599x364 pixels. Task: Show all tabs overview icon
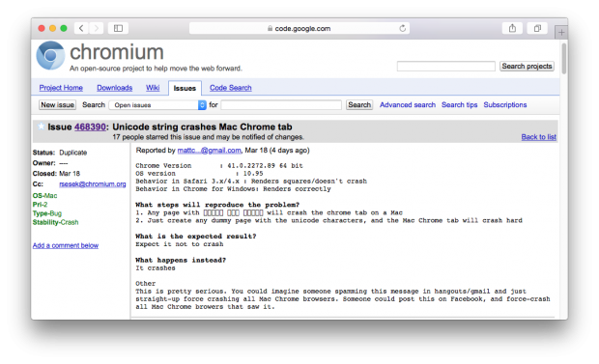tap(537, 28)
